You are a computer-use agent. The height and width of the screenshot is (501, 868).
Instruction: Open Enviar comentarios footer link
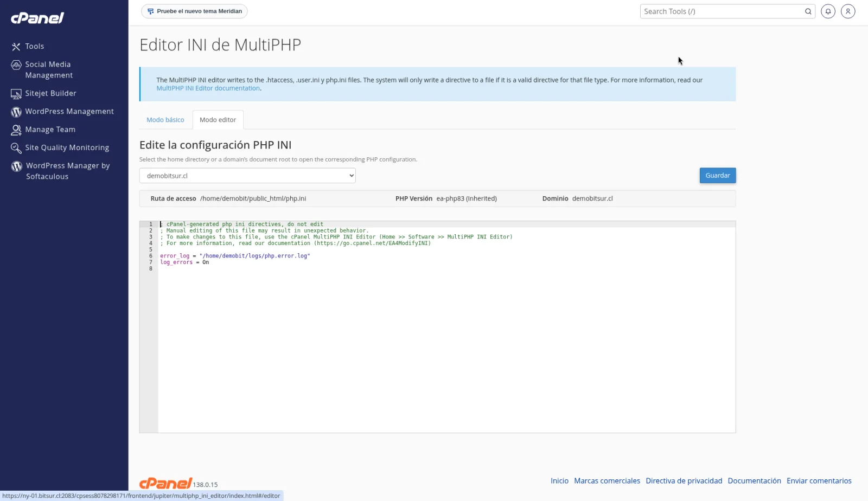[x=819, y=481]
